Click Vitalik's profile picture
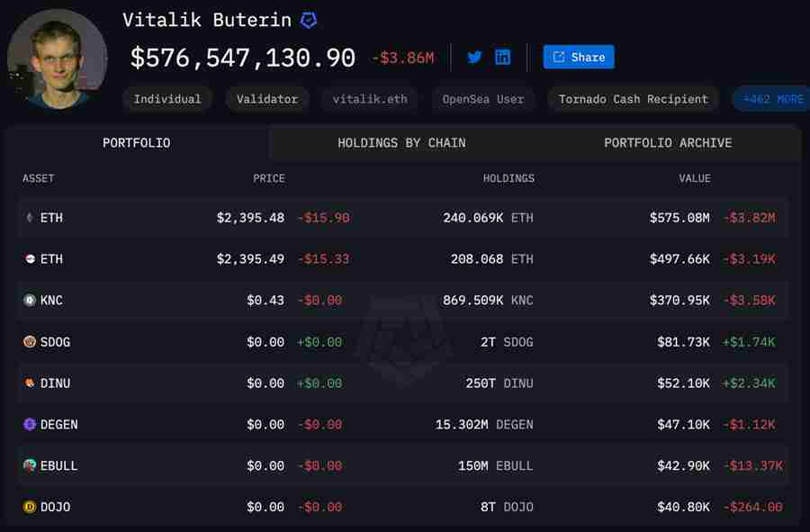Screen dimensions: 810x532 tap(57, 59)
